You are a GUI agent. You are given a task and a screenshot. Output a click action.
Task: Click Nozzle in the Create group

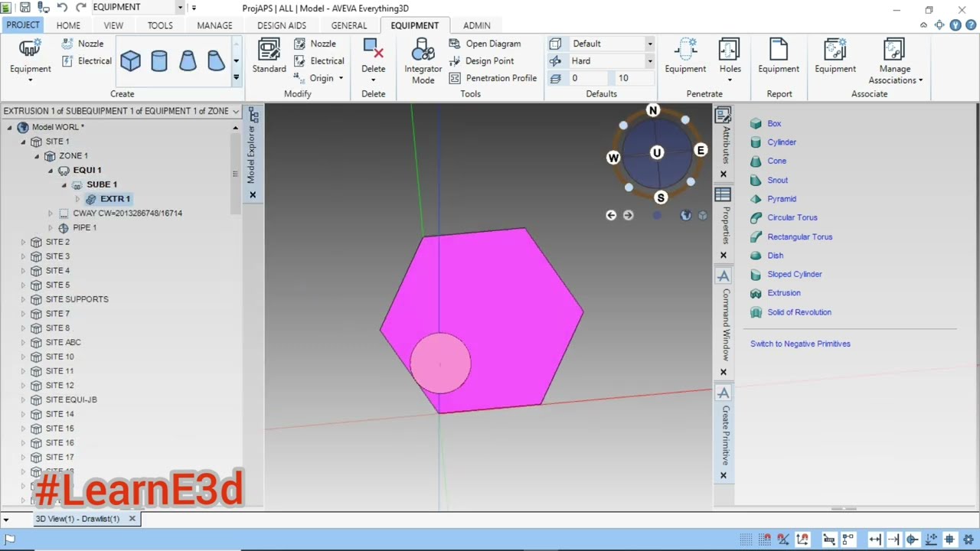tap(82, 44)
